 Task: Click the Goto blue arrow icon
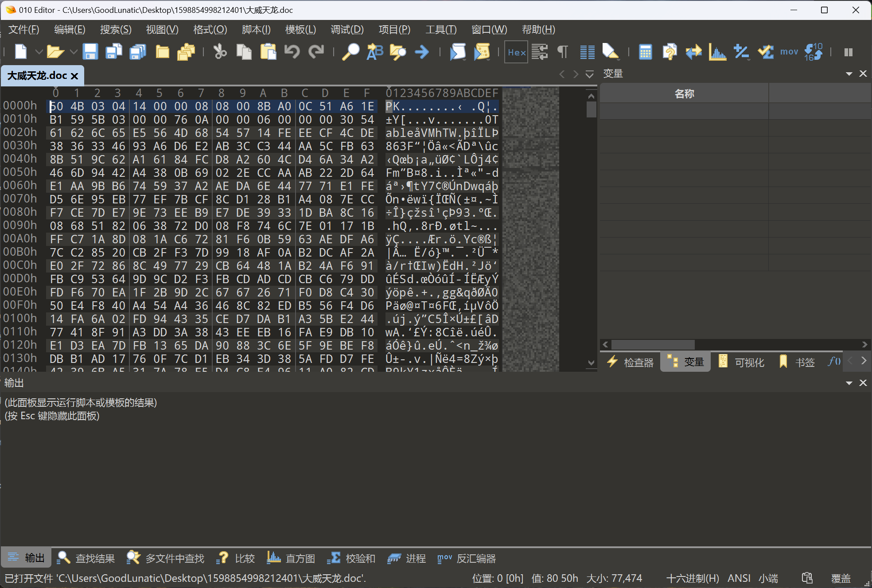422,52
